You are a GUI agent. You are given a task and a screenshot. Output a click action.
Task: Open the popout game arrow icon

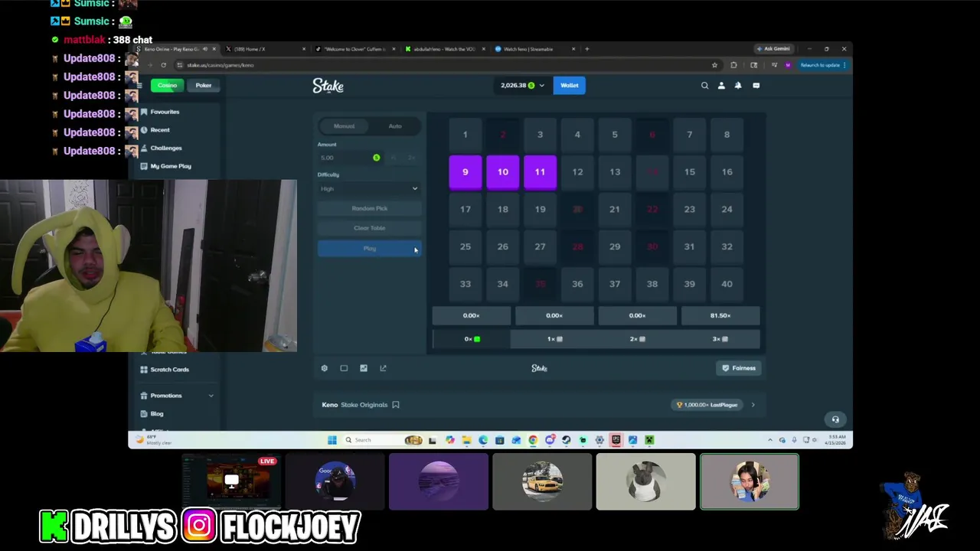[x=383, y=368]
